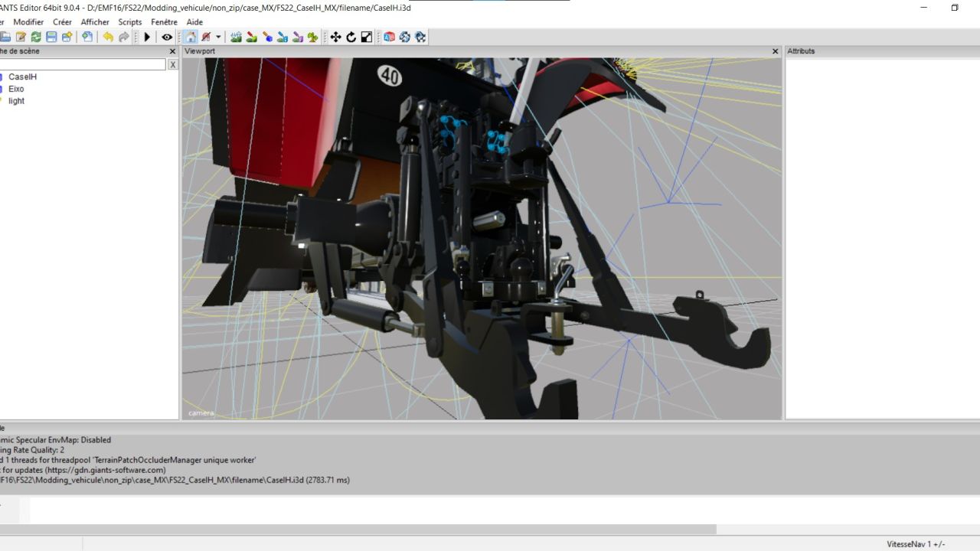Click the import file icon
Viewport: 980px width, 551px height.
(x=87, y=37)
